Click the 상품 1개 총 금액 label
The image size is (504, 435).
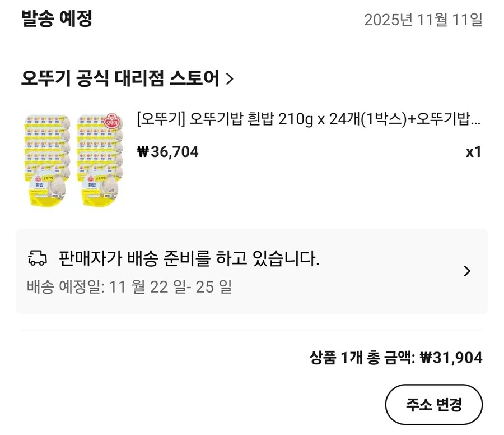point(364,357)
